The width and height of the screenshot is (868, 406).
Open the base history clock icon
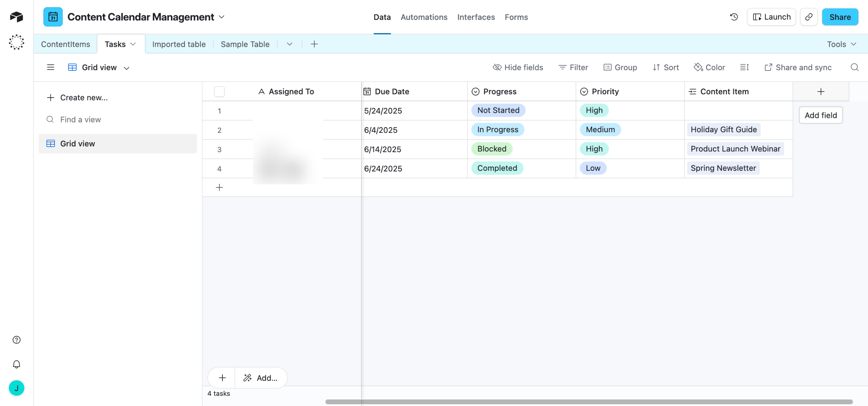coord(734,17)
